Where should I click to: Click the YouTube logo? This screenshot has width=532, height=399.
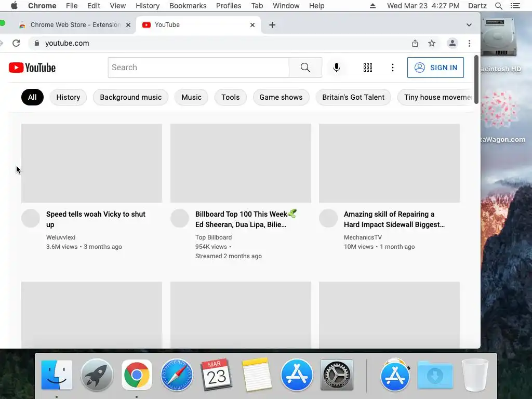pos(32,68)
